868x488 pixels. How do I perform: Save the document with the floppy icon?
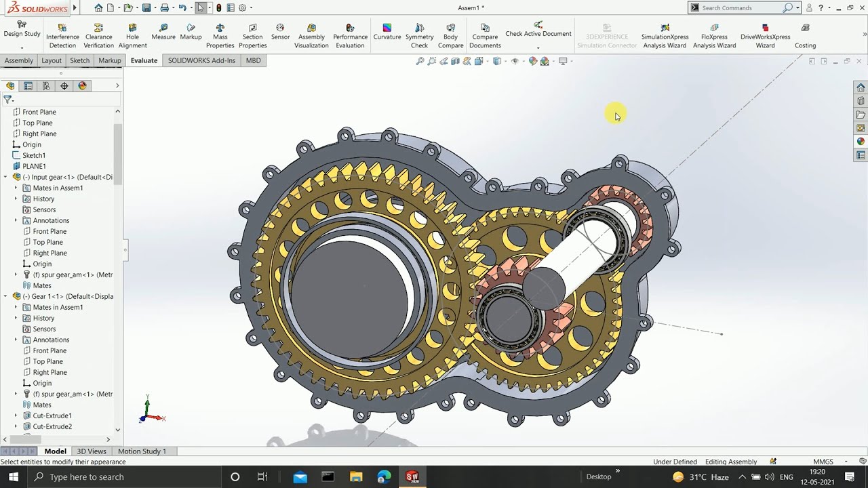146,7
